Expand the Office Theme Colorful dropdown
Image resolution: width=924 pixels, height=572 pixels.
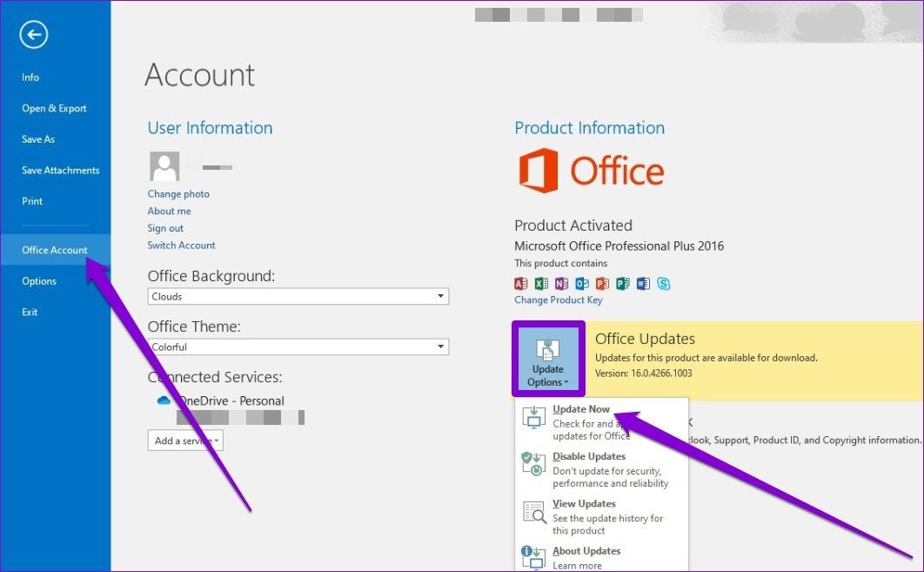click(x=298, y=347)
